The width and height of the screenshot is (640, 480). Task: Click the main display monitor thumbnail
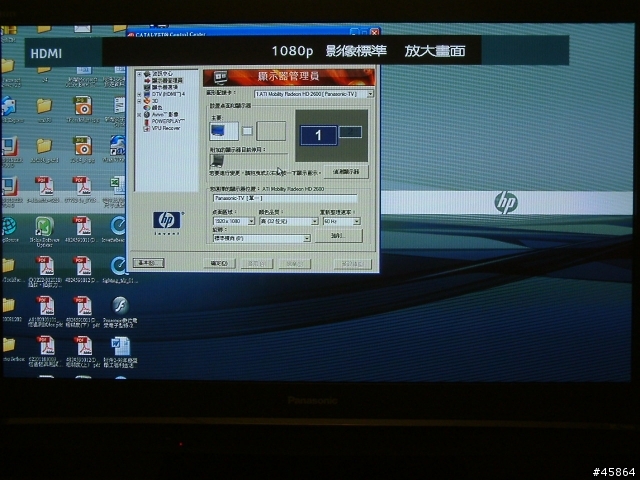(x=224, y=131)
